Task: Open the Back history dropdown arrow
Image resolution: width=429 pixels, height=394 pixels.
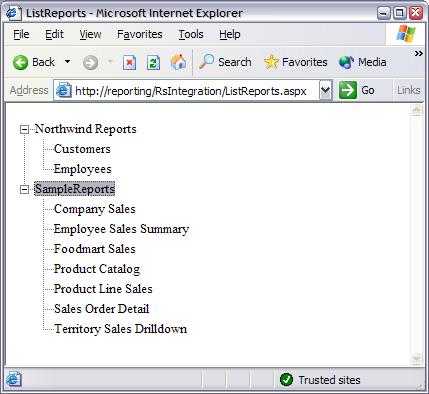Action: click(x=67, y=62)
